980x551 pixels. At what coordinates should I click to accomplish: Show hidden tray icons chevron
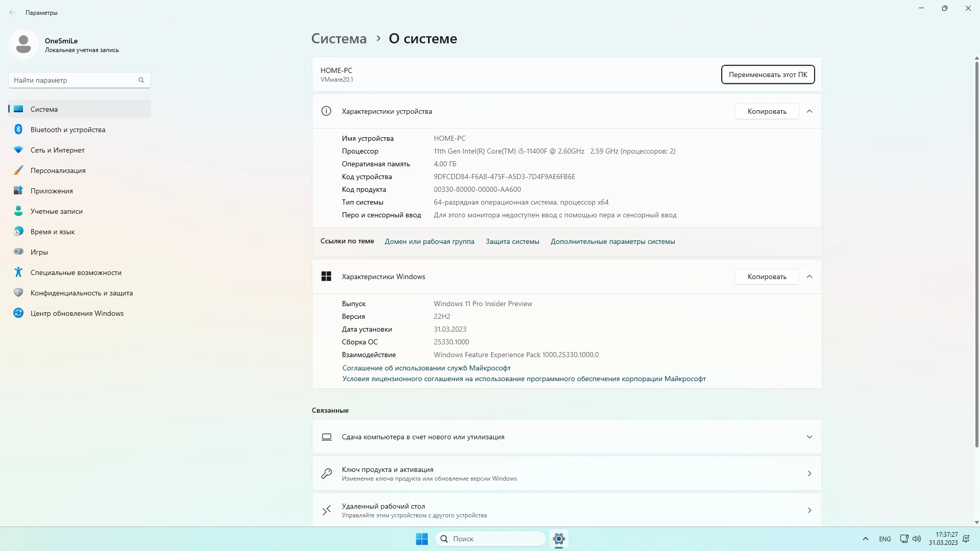(x=866, y=539)
